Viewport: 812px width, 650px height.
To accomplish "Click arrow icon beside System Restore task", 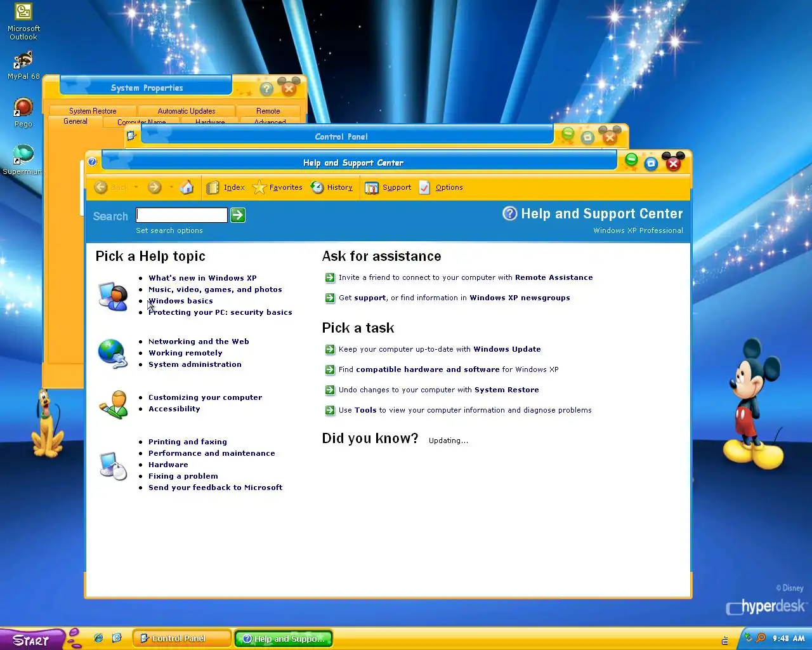I will tap(330, 390).
